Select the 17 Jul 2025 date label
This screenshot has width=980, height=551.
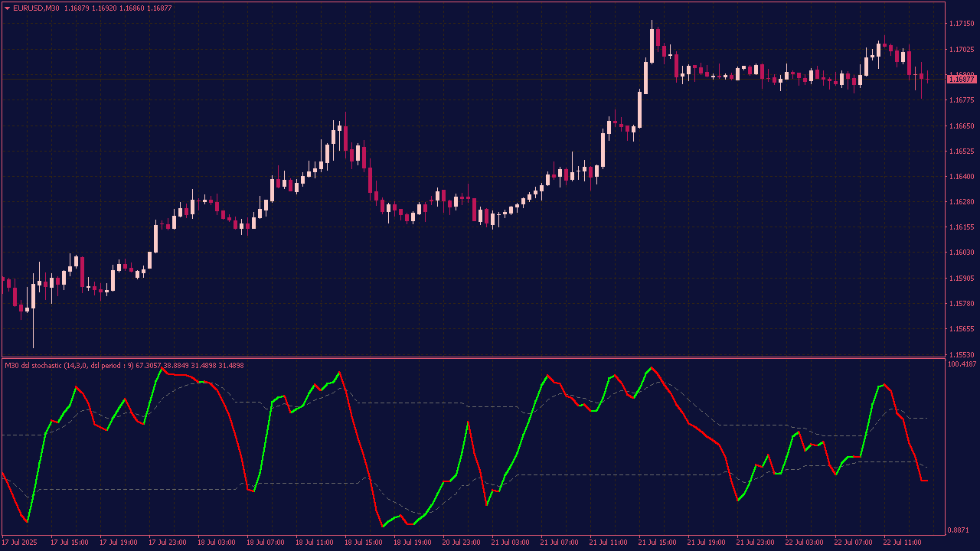pos(21,543)
